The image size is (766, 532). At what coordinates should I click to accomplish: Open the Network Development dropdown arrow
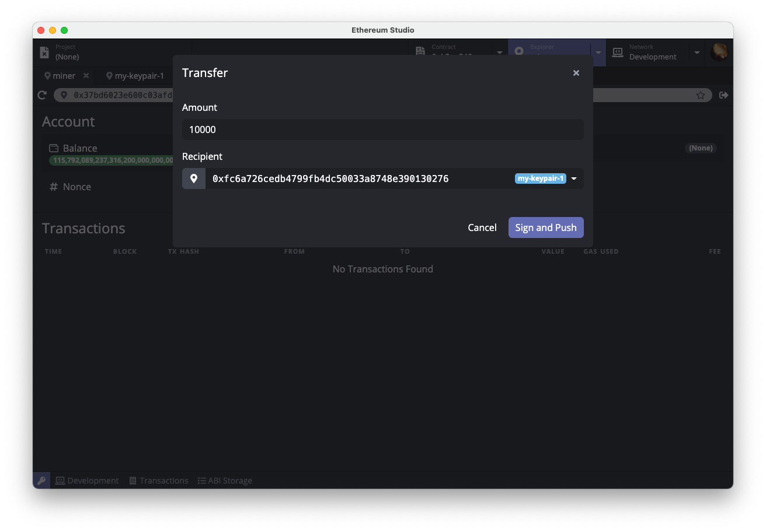697,52
